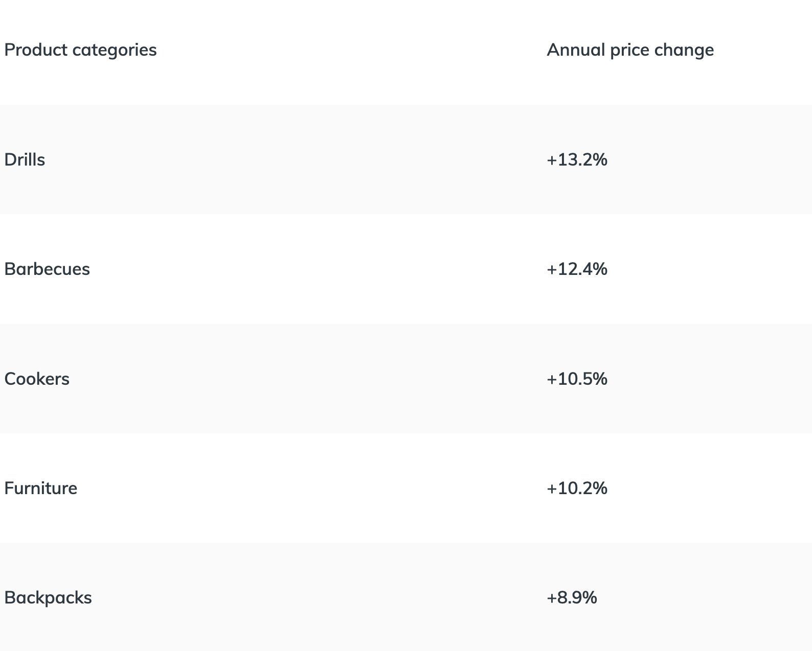Click the Annual price change column header
The width and height of the screenshot is (812, 651).
point(630,50)
